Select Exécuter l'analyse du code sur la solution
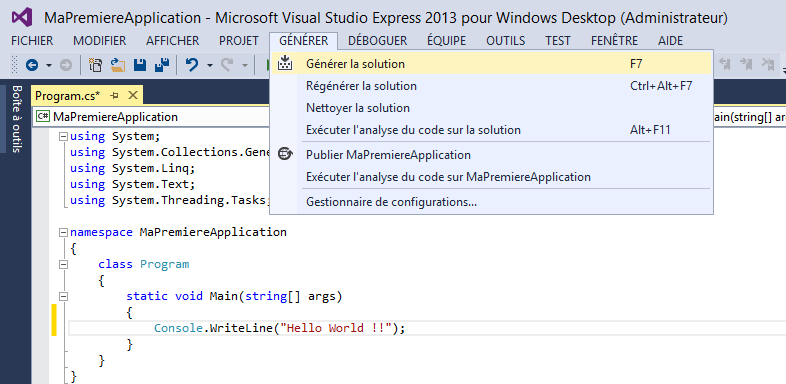The image size is (786, 384). coord(491,130)
